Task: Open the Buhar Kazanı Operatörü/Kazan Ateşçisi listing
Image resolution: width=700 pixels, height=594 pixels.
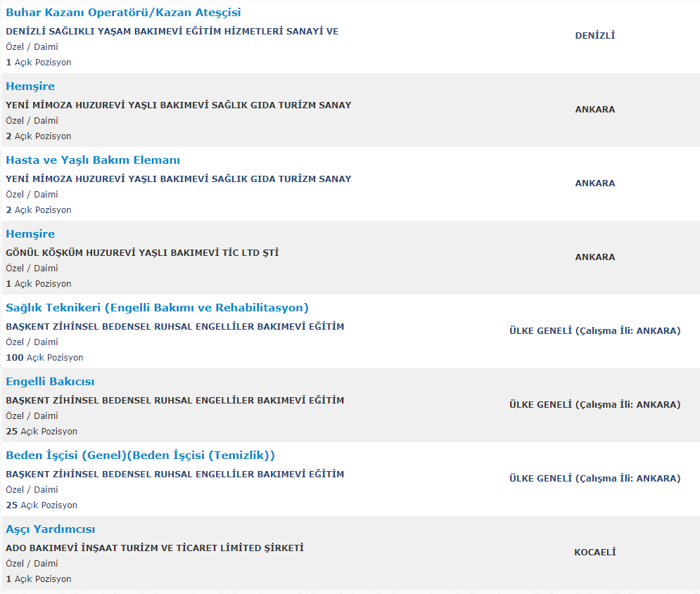Action: (123, 13)
